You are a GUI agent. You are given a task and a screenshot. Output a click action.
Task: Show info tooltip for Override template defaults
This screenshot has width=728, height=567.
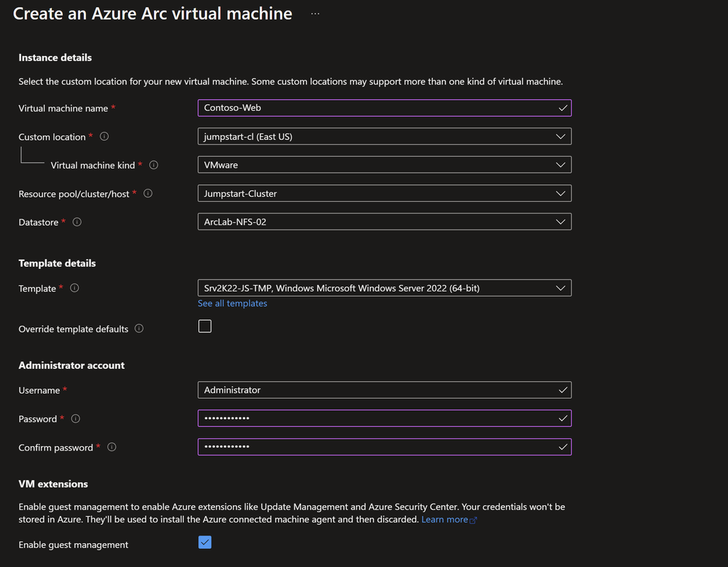tap(138, 328)
